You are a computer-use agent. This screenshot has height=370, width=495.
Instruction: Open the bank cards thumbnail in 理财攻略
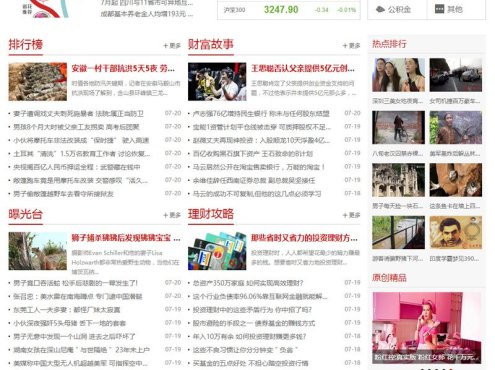[x=217, y=251]
